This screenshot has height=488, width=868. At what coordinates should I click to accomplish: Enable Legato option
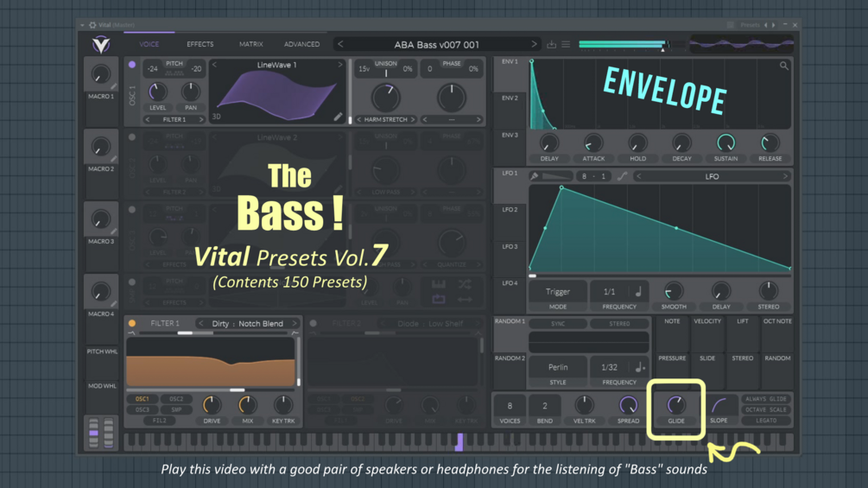766,421
